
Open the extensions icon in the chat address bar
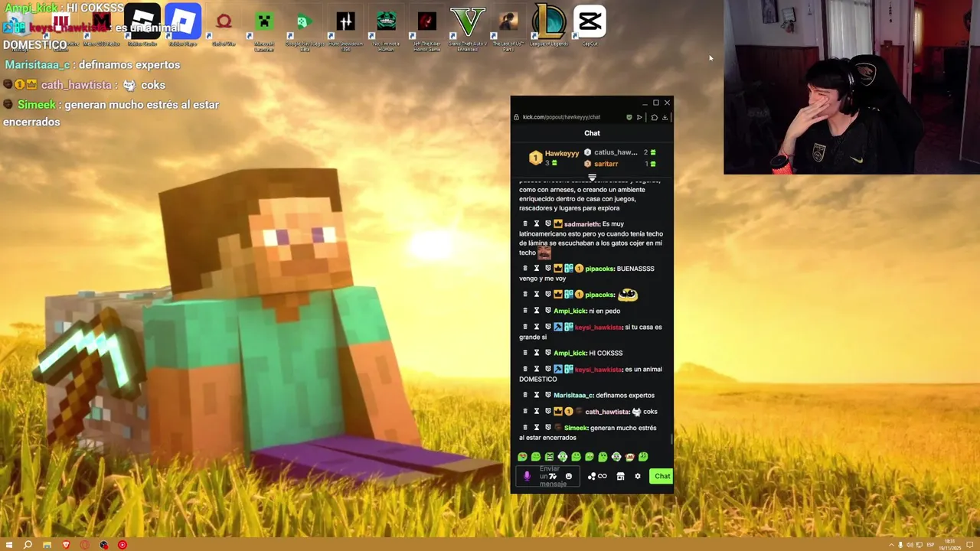654,117
